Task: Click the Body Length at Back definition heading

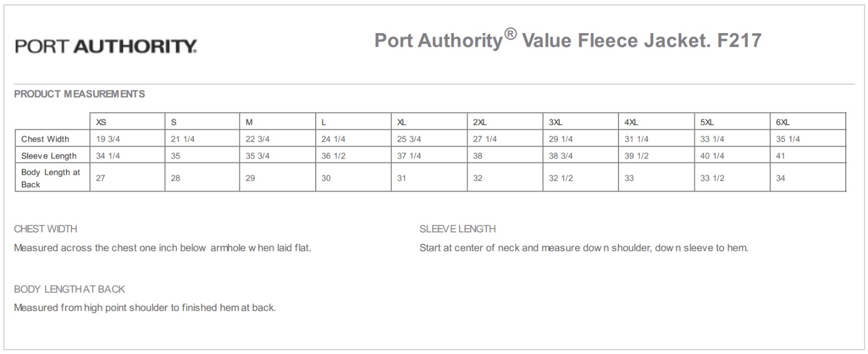Action: (69, 289)
